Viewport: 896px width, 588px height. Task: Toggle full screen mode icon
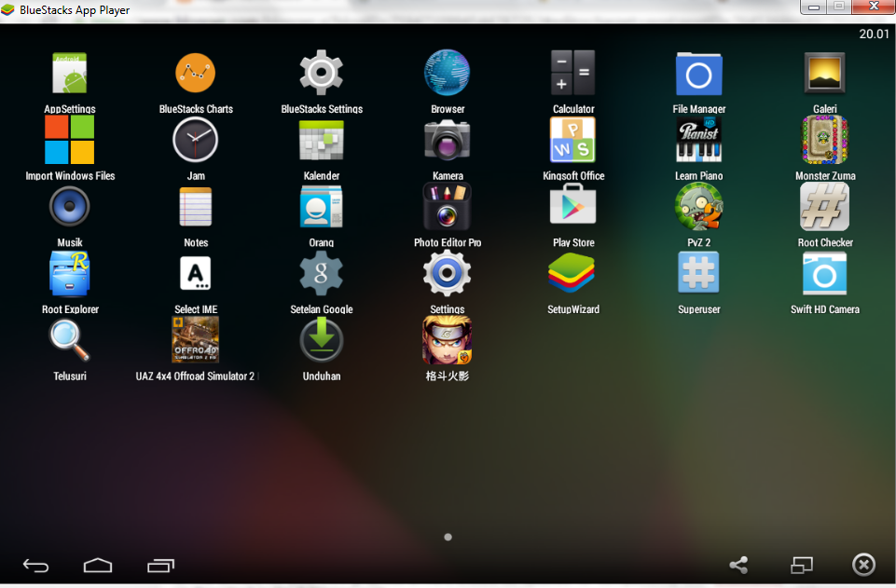tap(801, 565)
